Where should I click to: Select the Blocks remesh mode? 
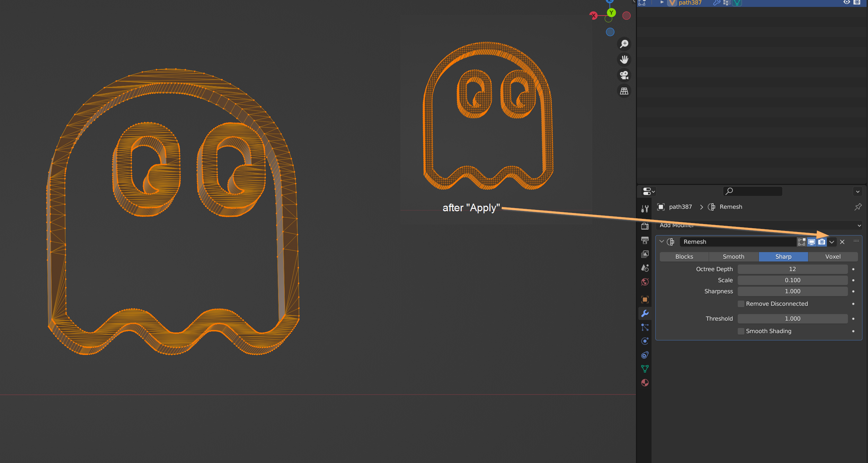(684, 257)
